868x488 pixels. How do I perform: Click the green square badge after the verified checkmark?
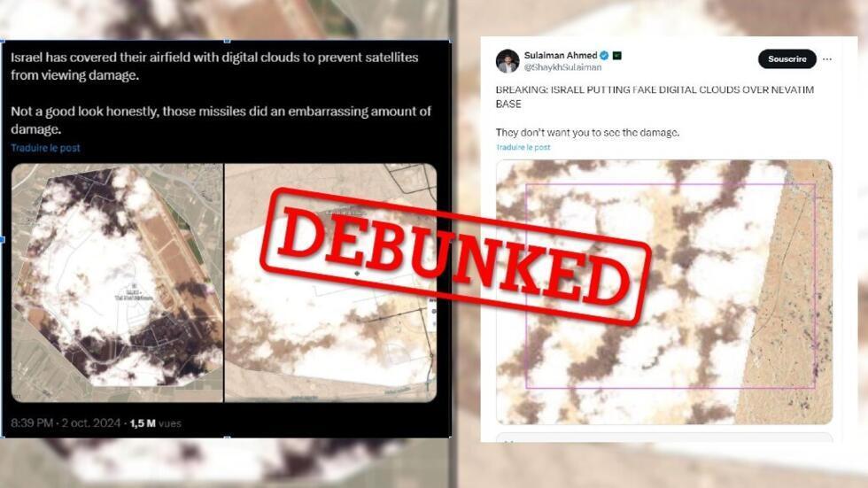[x=617, y=55]
